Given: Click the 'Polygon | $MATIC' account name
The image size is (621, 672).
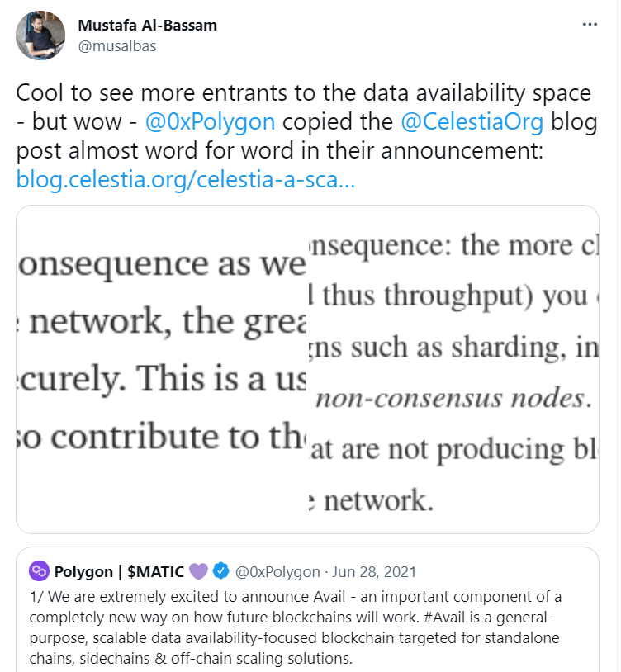Looking at the screenshot, I should [x=119, y=571].
